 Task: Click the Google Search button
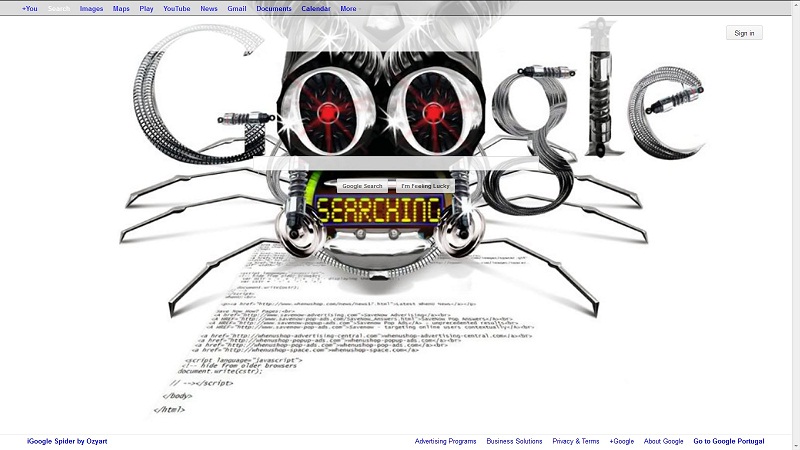362,186
